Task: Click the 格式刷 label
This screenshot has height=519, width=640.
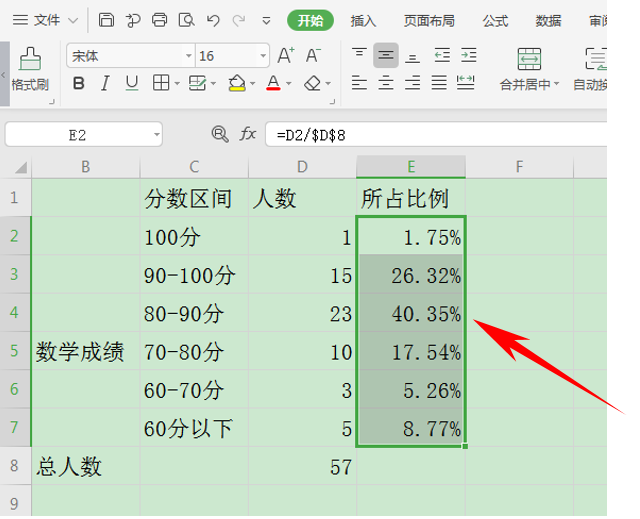Action: pyautogui.click(x=30, y=85)
